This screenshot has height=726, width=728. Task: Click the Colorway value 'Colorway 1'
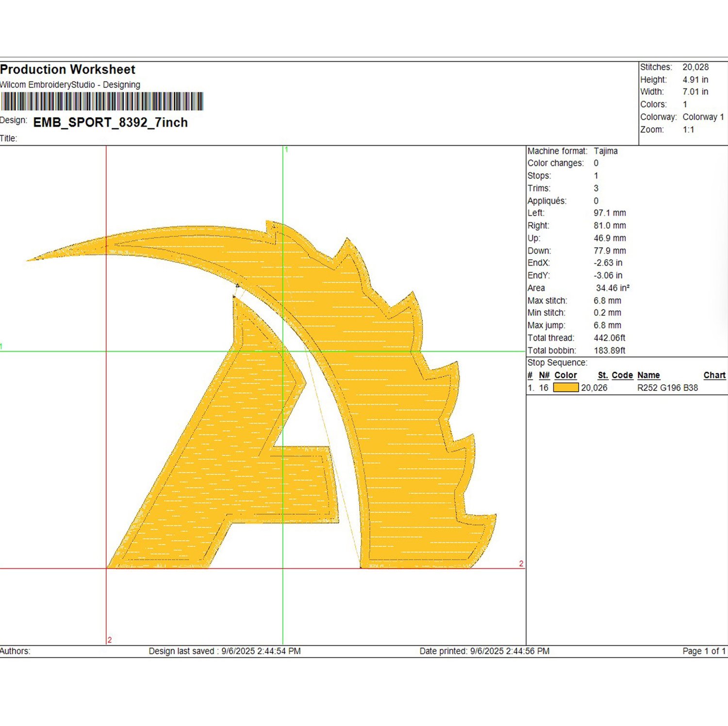703,117
